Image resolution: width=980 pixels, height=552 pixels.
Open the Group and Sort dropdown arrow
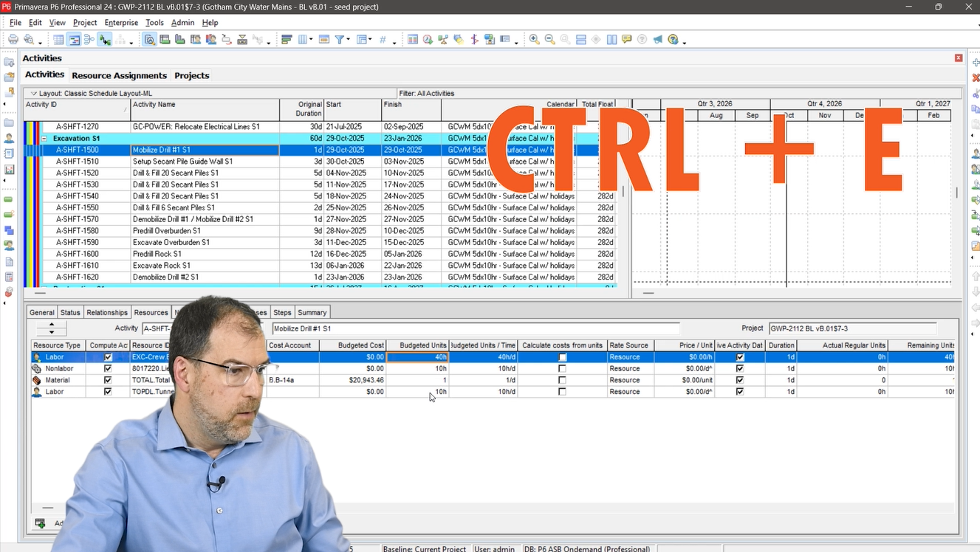370,41
